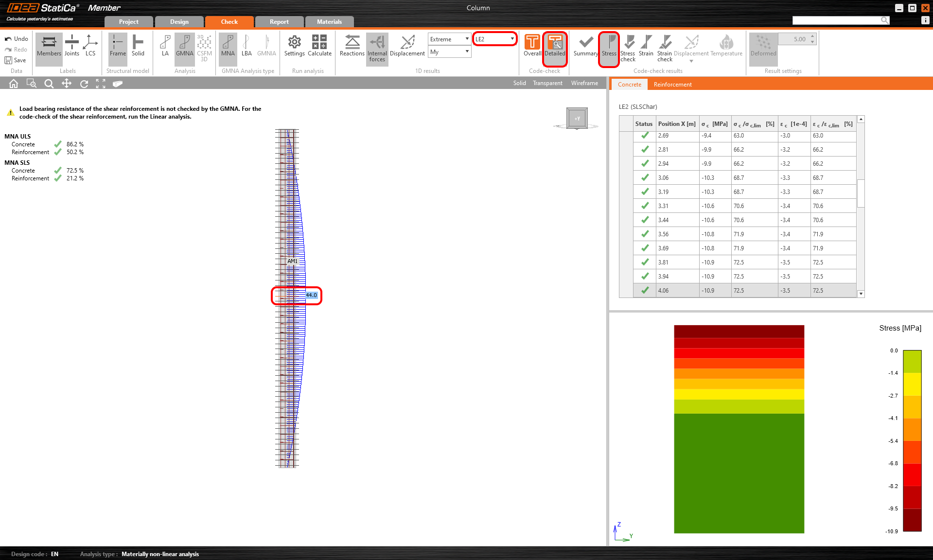The height and width of the screenshot is (560, 933).
Task: Open the analysis Settings
Action: point(294,47)
